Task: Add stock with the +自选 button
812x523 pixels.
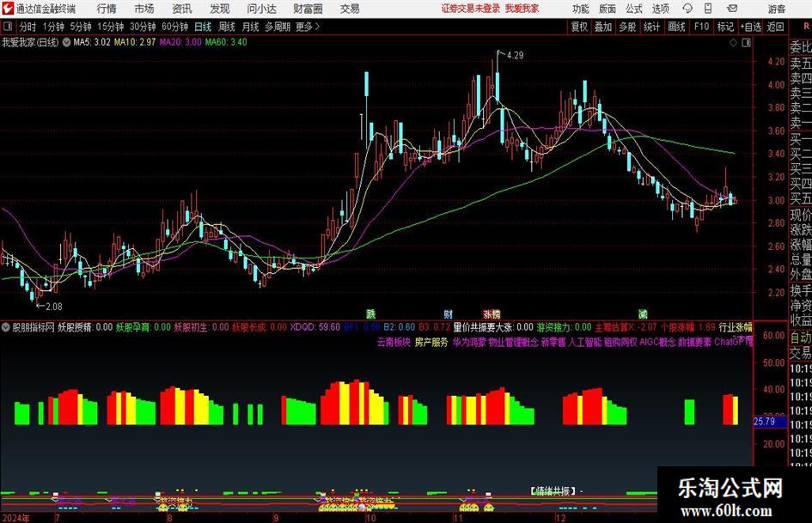Action: click(751, 27)
